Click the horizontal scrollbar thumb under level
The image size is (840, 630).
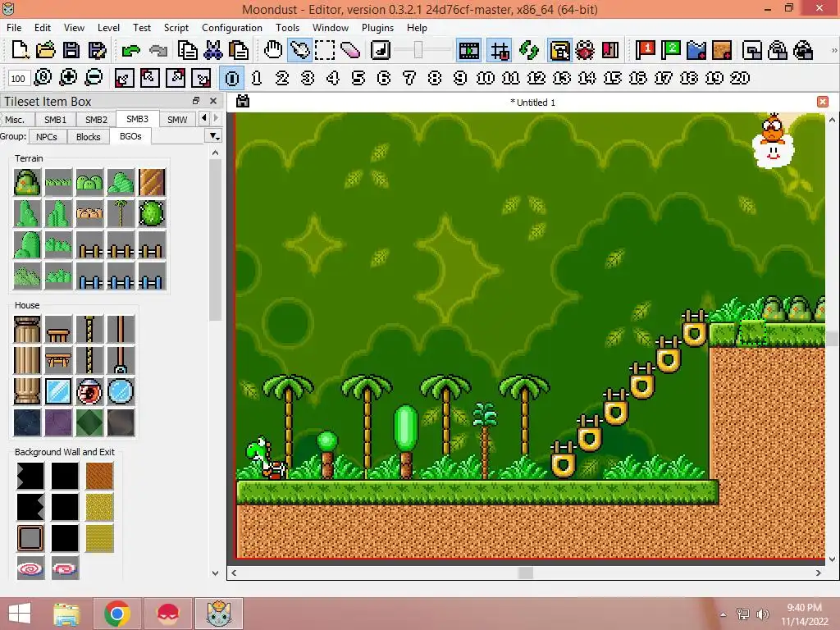[x=526, y=573]
